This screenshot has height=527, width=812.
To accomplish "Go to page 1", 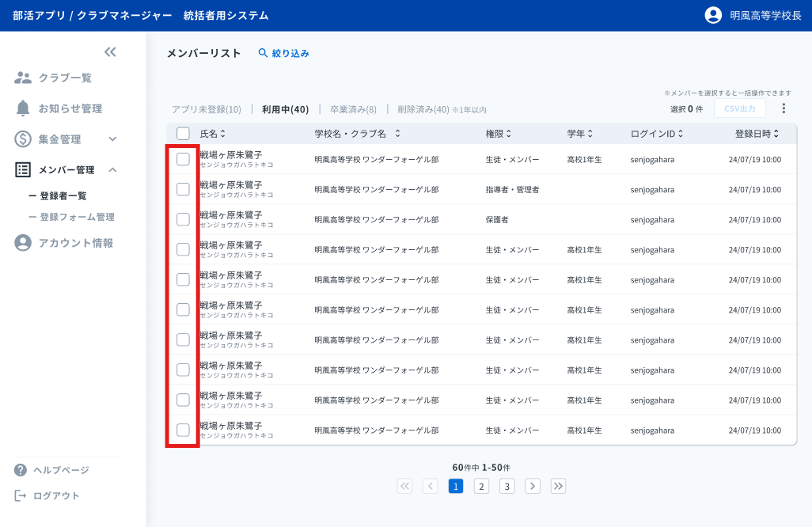I will [x=456, y=486].
